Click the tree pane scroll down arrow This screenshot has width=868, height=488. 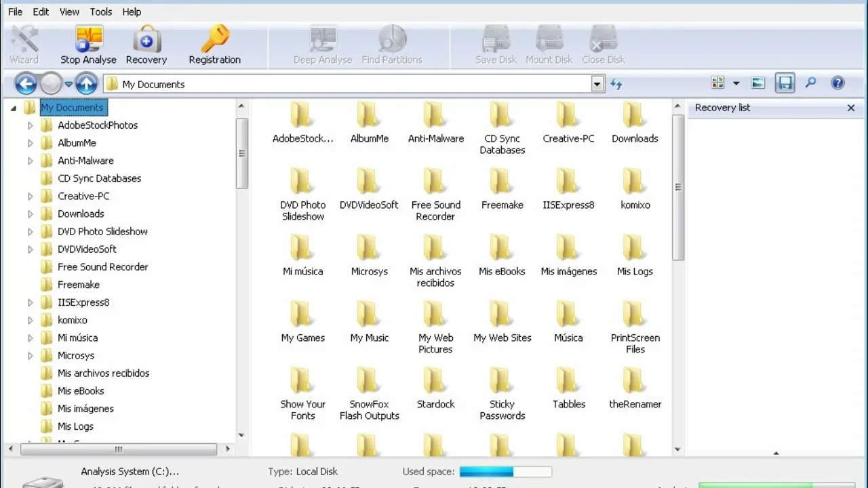(241, 436)
